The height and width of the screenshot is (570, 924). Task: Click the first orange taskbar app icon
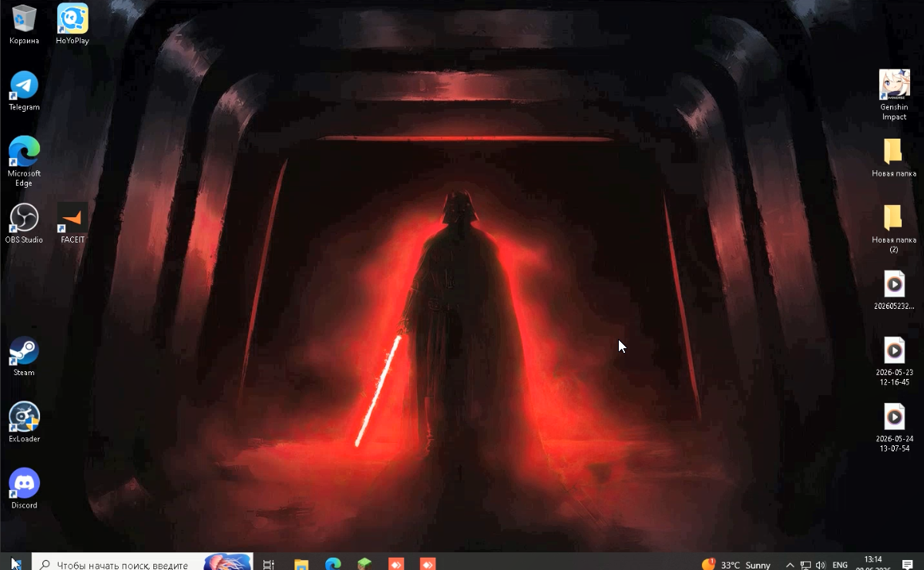pos(396,564)
